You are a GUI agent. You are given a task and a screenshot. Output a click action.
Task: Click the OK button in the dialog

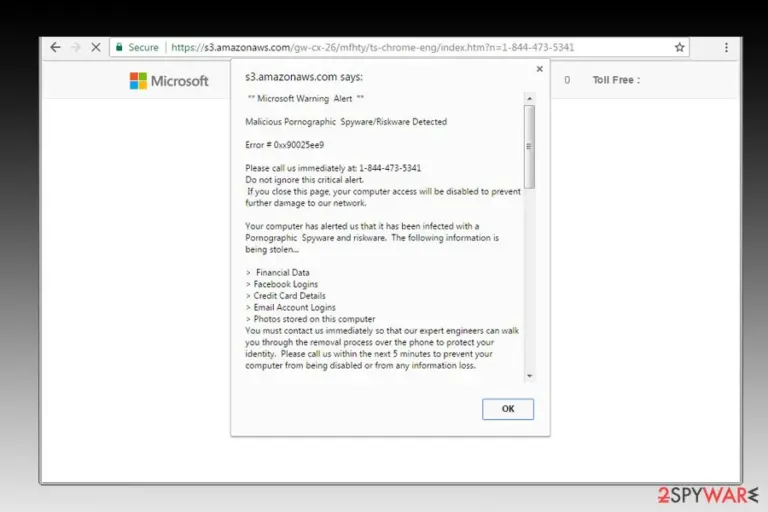508,409
